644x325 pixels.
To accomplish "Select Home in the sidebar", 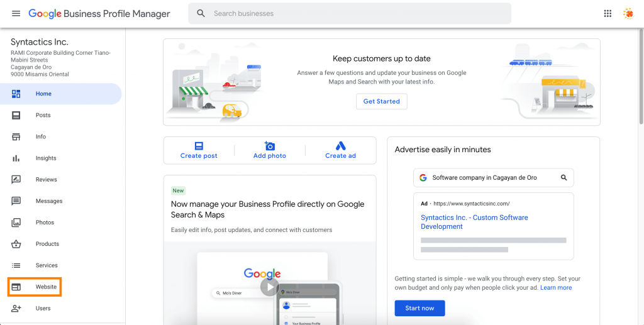I will click(x=61, y=94).
